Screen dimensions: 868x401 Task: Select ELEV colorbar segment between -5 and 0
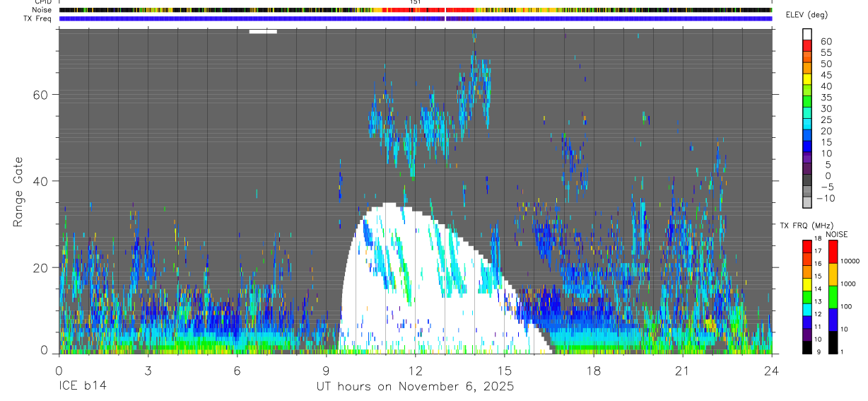[x=808, y=181]
